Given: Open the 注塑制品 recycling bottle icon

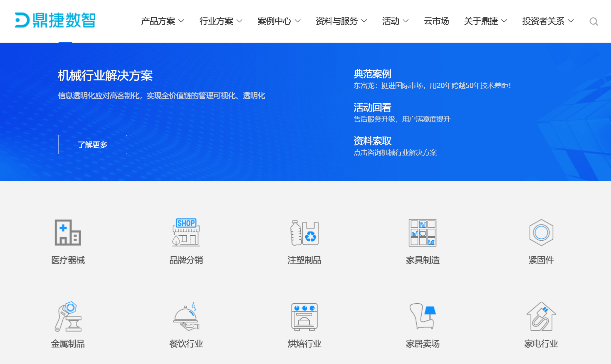Looking at the screenshot, I should [x=304, y=232].
